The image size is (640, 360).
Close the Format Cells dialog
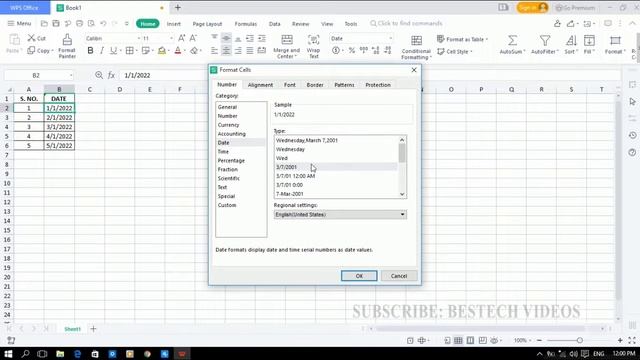(414, 70)
